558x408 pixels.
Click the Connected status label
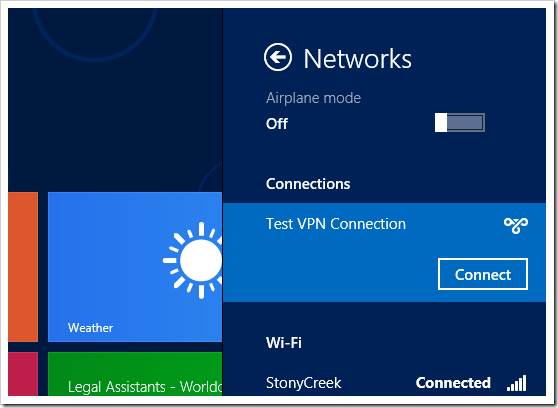coord(453,383)
